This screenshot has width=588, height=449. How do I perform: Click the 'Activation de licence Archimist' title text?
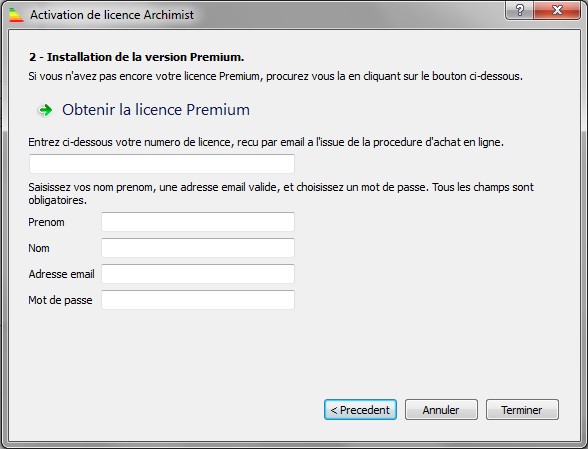click(x=112, y=15)
